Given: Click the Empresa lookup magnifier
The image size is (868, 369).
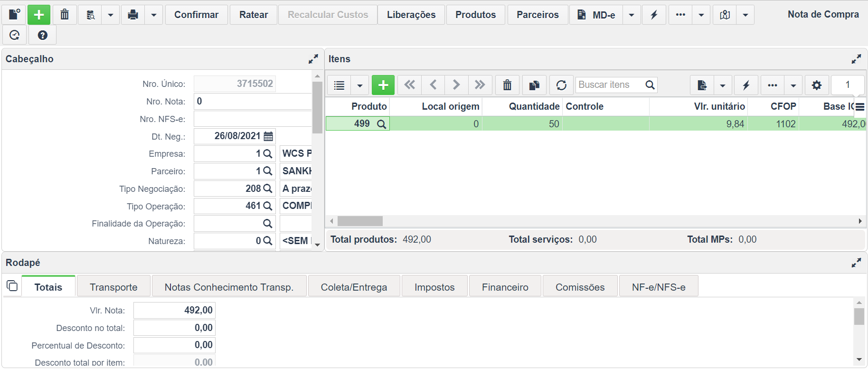Looking at the screenshot, I should (x=268, y=154).
